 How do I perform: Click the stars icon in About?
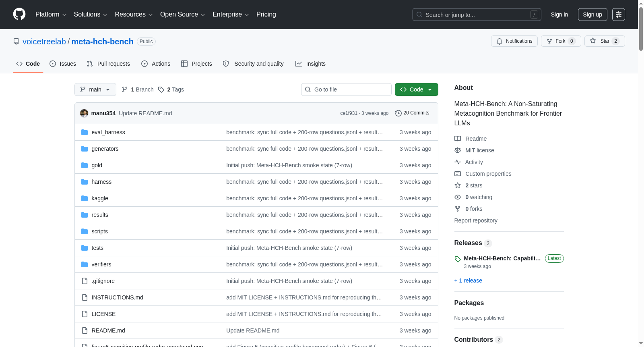[x=458, y=185]
